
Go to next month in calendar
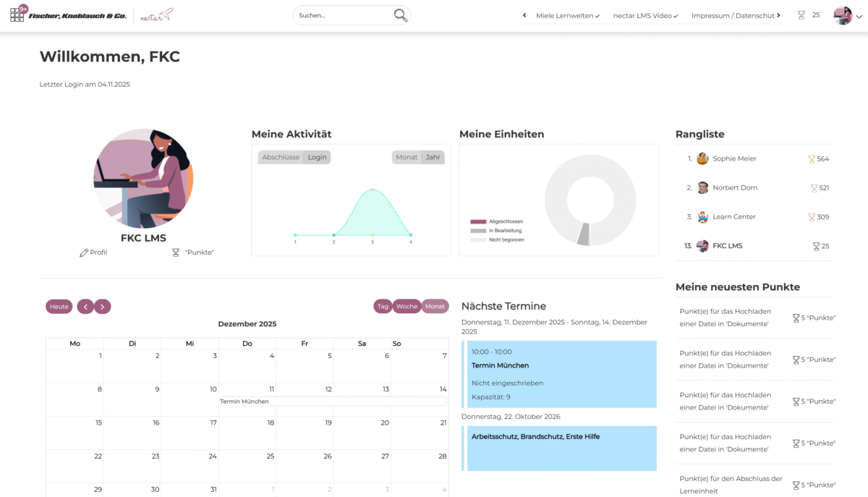(103, 307)
